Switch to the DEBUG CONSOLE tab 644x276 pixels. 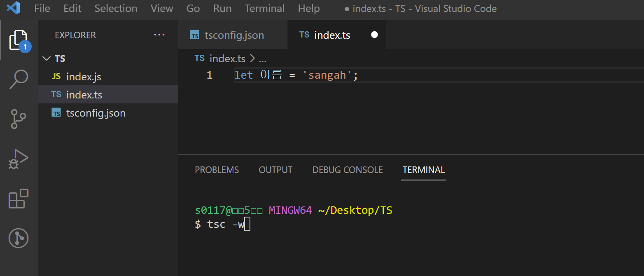click(x=348, y=170)
